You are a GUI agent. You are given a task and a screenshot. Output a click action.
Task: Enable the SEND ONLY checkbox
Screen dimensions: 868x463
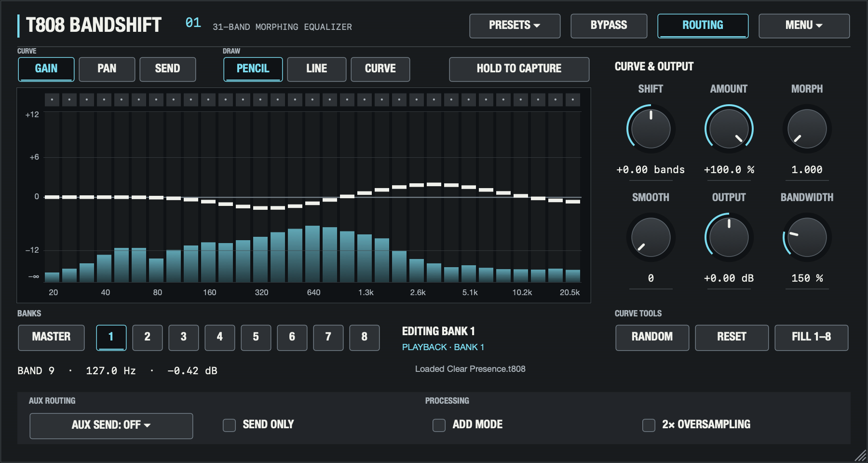point(229,425)
